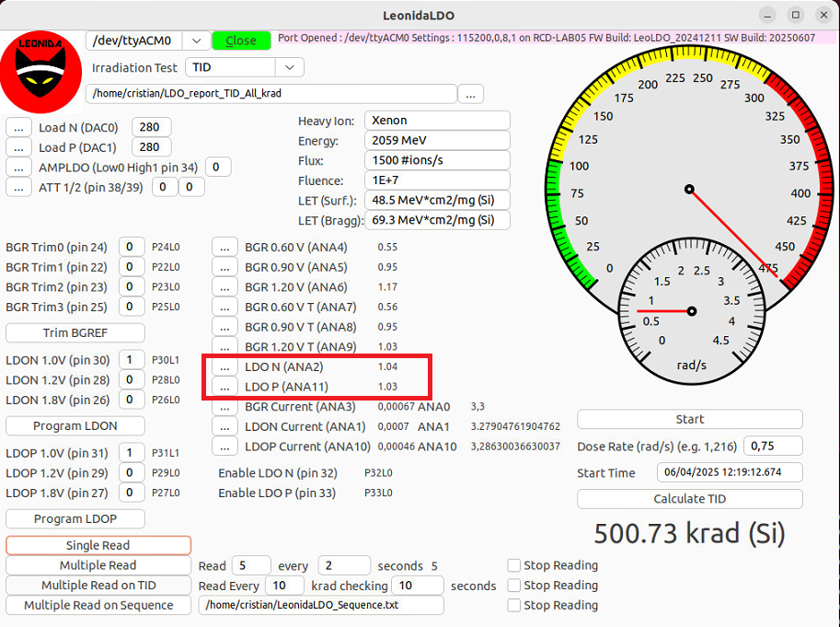This screenshot has width=840, height=627.
Task: Click the ellipsis button beside Load N (DAC0)
Action: (18, 128)
